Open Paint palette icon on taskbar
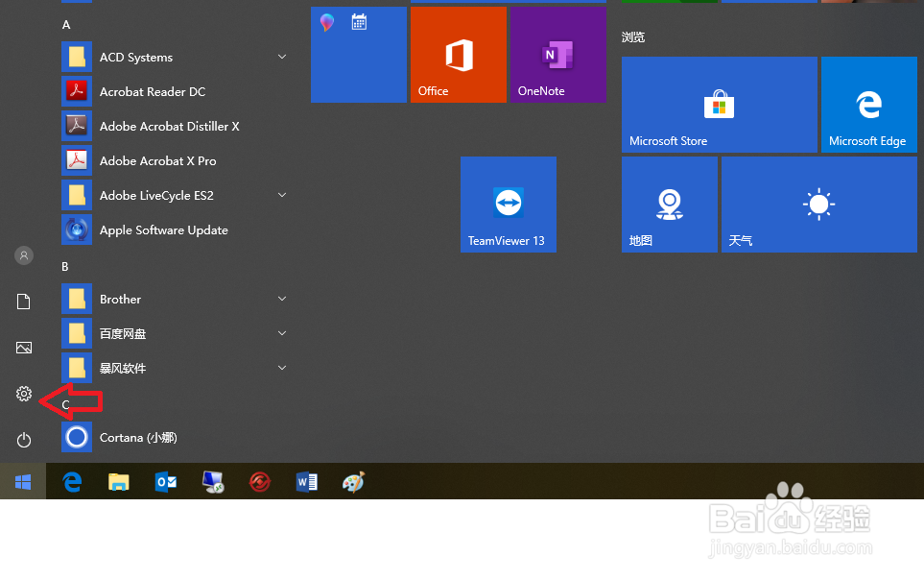This screenshot has width=924, height=580. coord(353,482)
